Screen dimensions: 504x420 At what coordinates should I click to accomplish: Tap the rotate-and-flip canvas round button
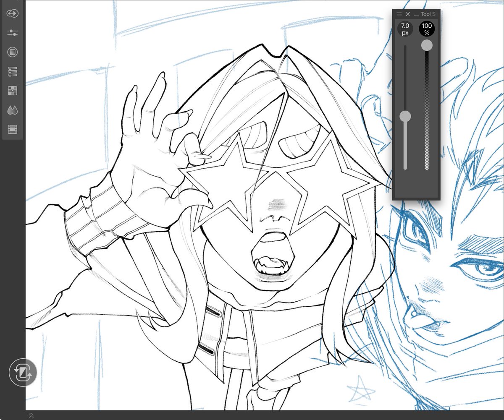click(x=23, y=372)
